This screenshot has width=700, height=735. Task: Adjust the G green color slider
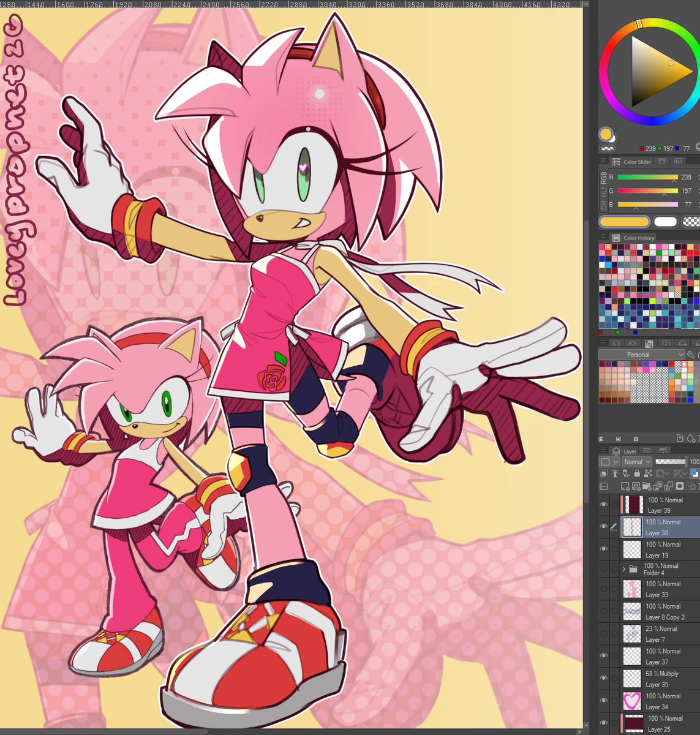(648, 190)
